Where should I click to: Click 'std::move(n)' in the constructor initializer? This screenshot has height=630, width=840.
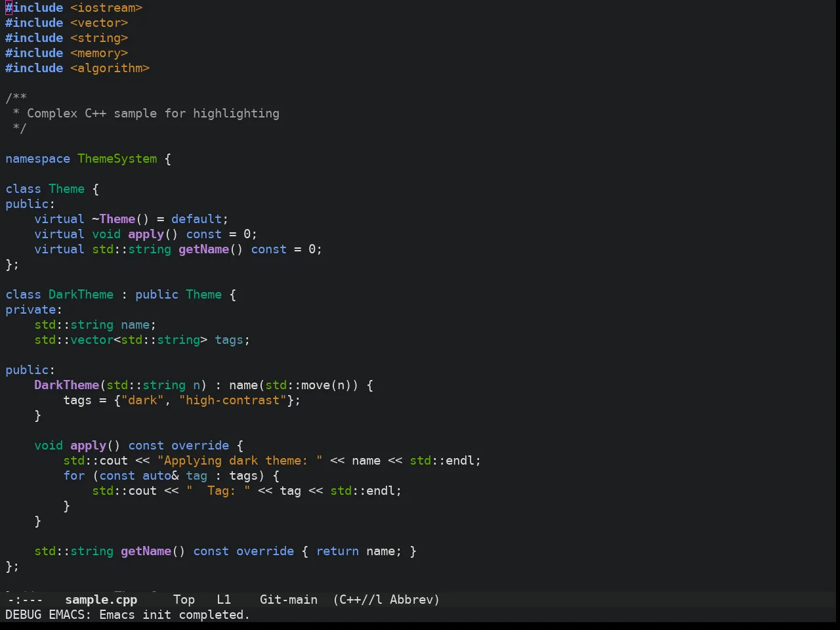pyautogui.click(x=308, y=385)
